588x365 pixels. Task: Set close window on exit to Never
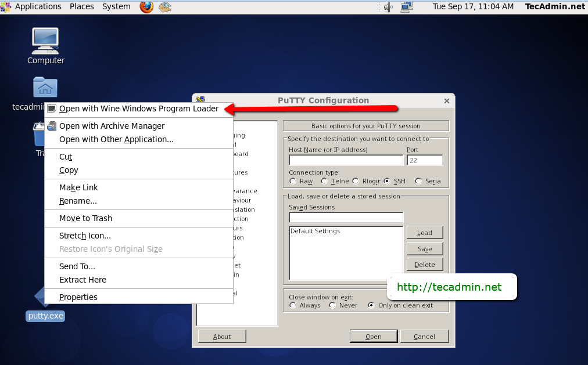[x=332, y=305]
